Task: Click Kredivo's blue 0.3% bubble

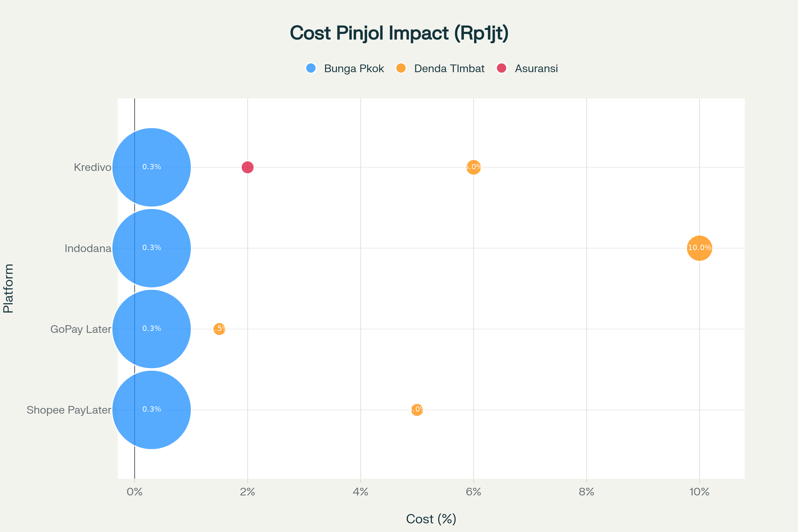Action: [x=152, y=167]
